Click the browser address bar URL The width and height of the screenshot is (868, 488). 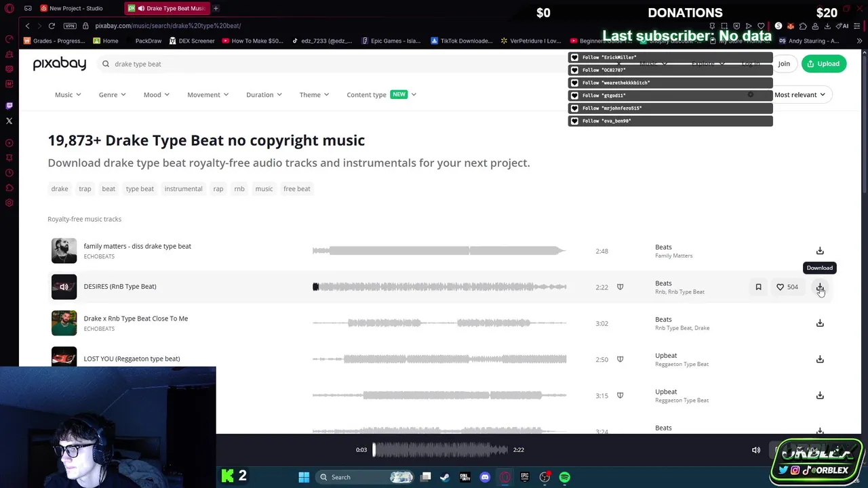168,26
